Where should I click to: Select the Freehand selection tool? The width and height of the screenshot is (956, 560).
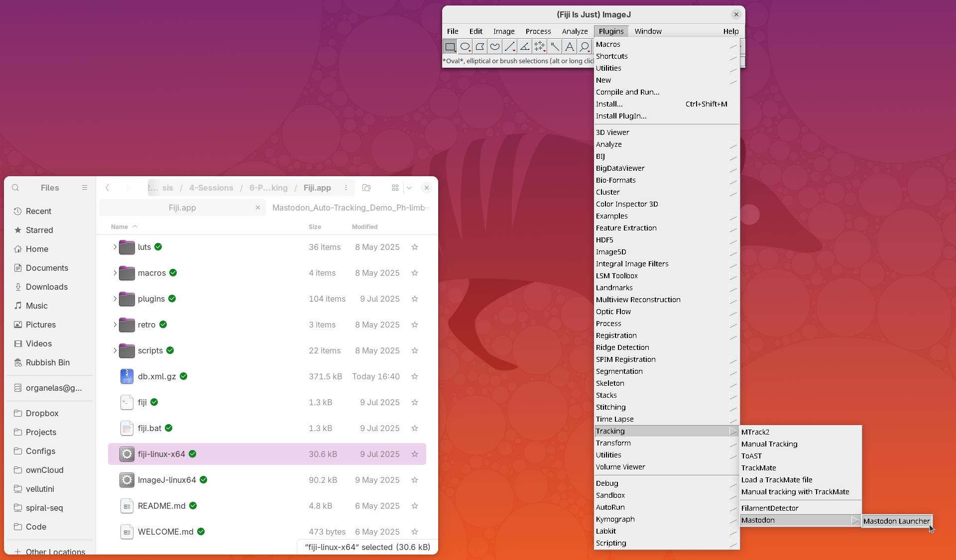(x=495, y=47)
